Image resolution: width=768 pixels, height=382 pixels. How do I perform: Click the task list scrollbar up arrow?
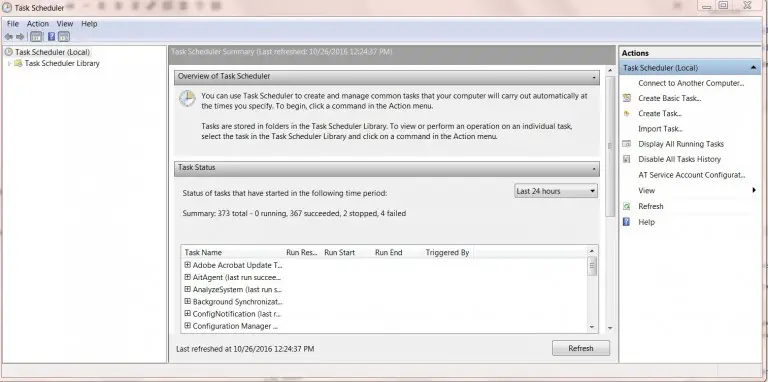point(592,251)
